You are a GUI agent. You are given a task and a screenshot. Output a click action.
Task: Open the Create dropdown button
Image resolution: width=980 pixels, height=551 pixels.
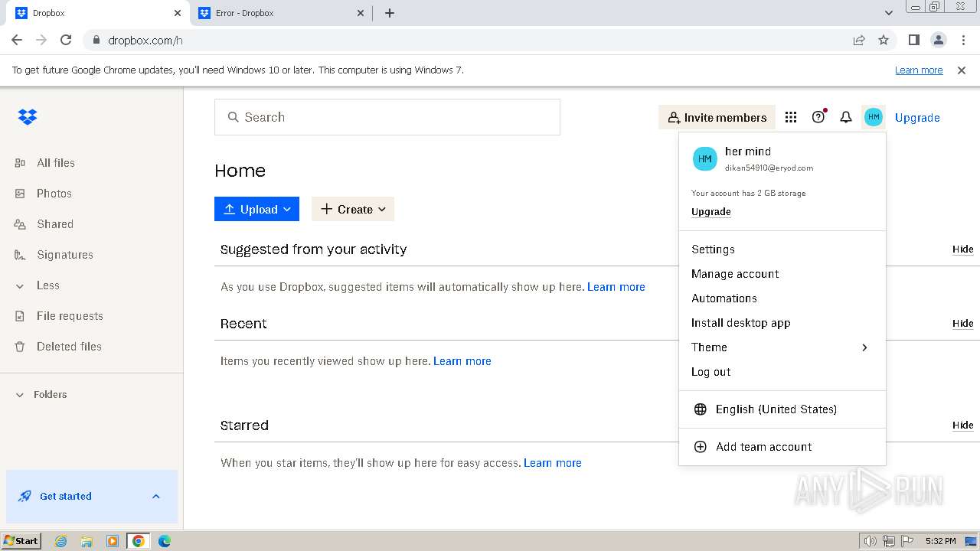353,209
